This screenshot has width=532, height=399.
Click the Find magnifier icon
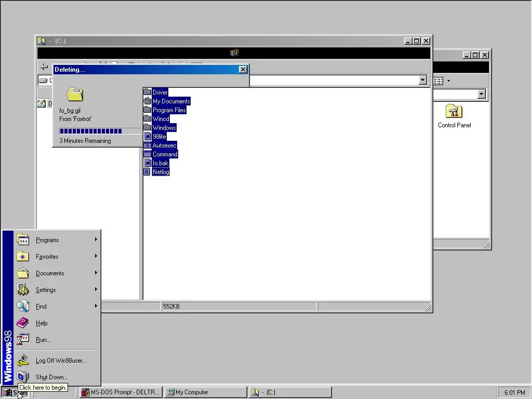pyautogui.click(x=23, y=306)
